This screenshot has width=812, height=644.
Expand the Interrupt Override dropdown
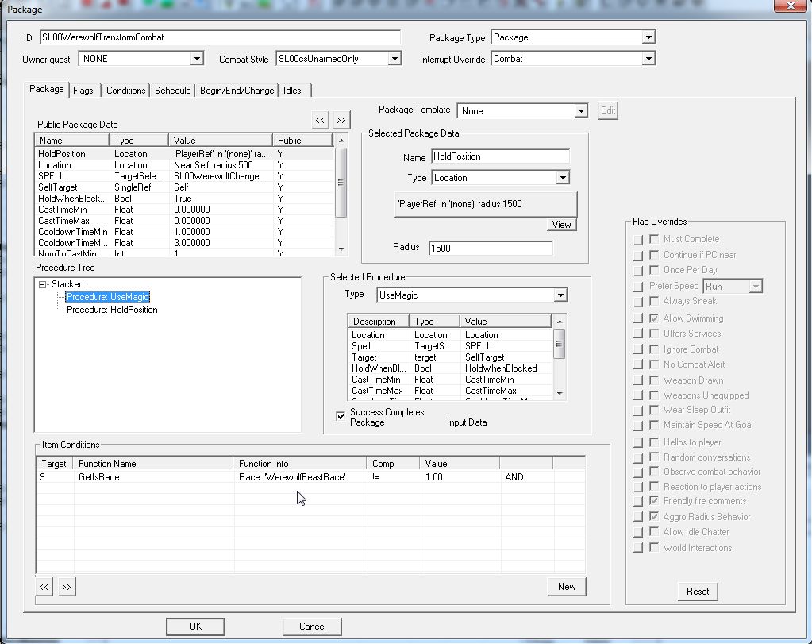point(648,59)
